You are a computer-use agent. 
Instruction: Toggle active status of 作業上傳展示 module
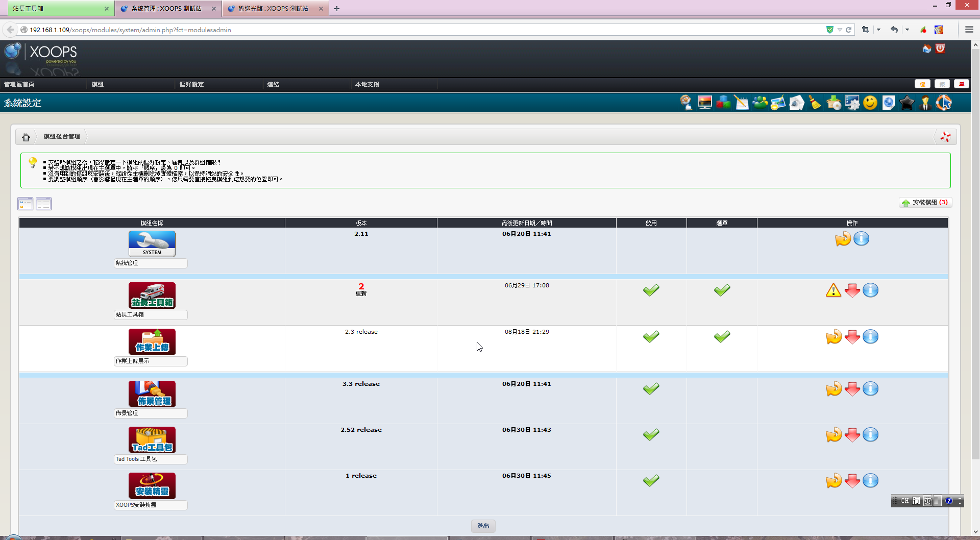click(x=651, y=337)
